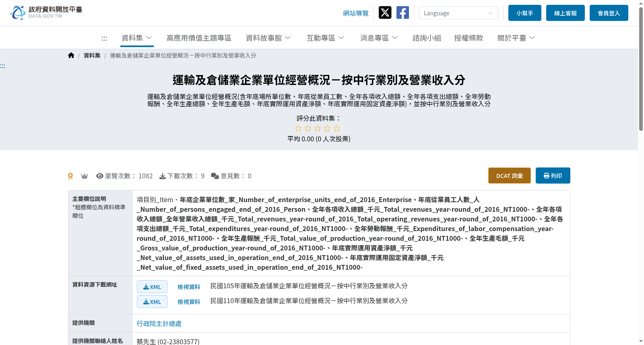Open the 網站導覽 link

(356, 13)
